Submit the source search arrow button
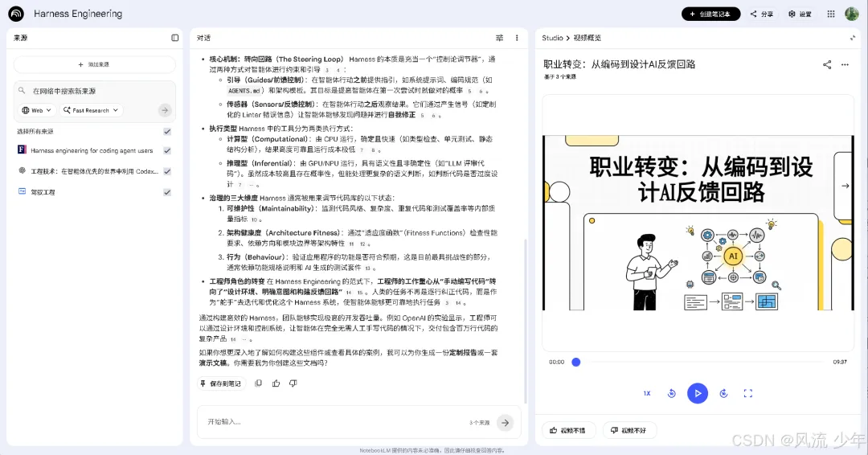The width and height of the screenshot is (868, 455). click(165, 110)
